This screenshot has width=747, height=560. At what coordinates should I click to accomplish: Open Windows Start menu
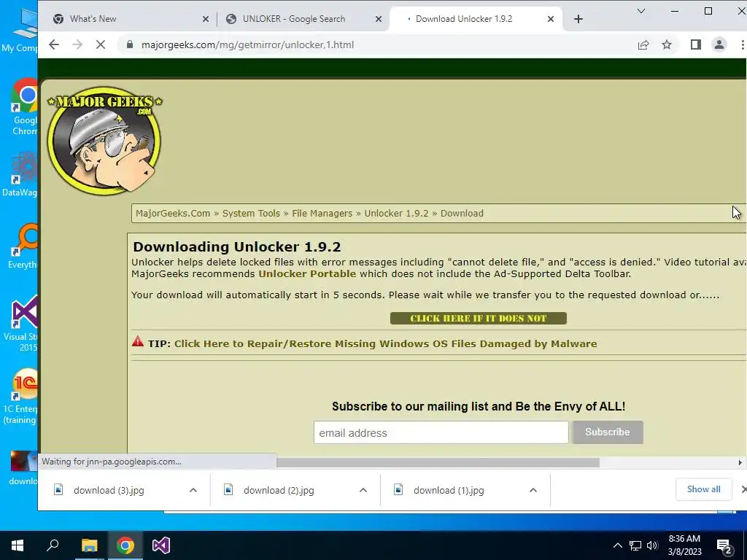tap(18, 545)
